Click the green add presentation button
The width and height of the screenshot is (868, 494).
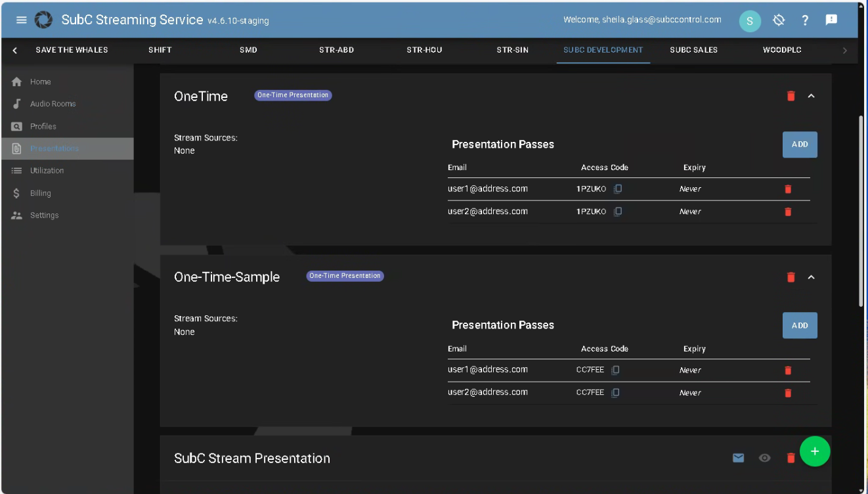[x=815, y=451]
